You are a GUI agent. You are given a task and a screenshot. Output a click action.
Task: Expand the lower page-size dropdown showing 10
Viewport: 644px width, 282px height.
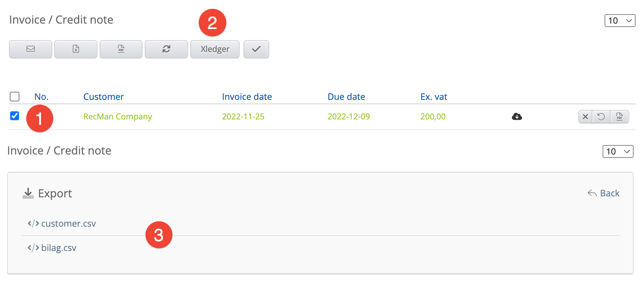(618, 151)
